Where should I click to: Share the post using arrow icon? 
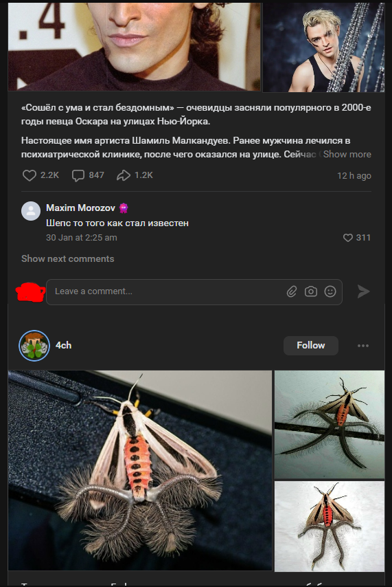coord(123,175)
